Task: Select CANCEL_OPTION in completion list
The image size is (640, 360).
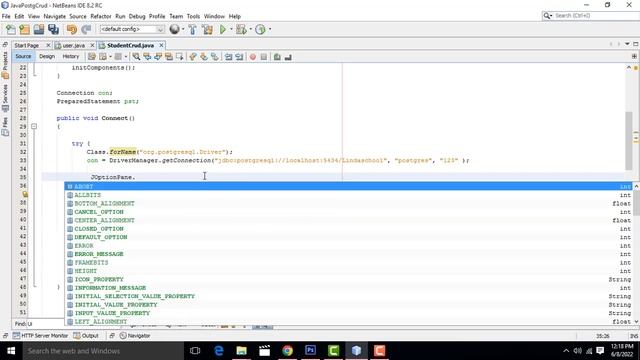Action: tap(349, 212)
